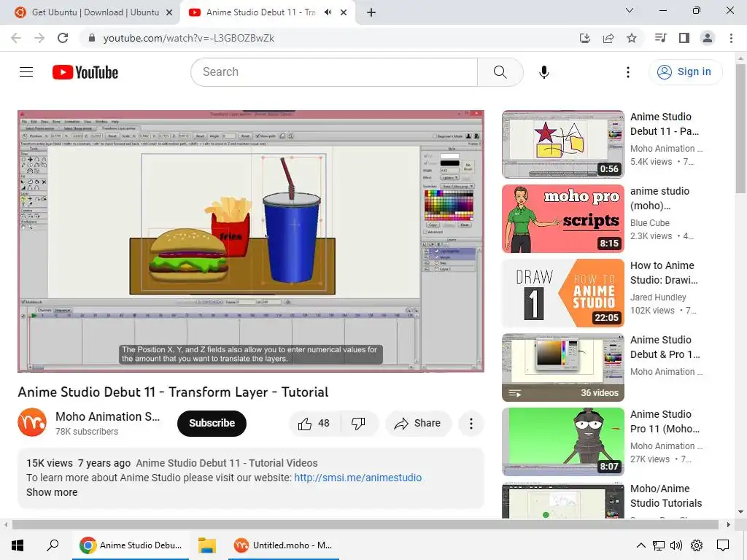Click Blue Cube channel name
The width and height of the screenshot is (747, 560).
click(x=650, y=223)
